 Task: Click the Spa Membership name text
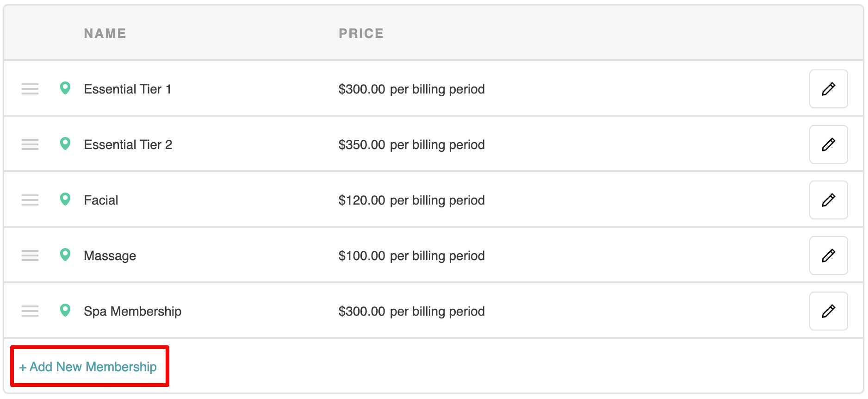pyautogui.click(x=132, y=311)
